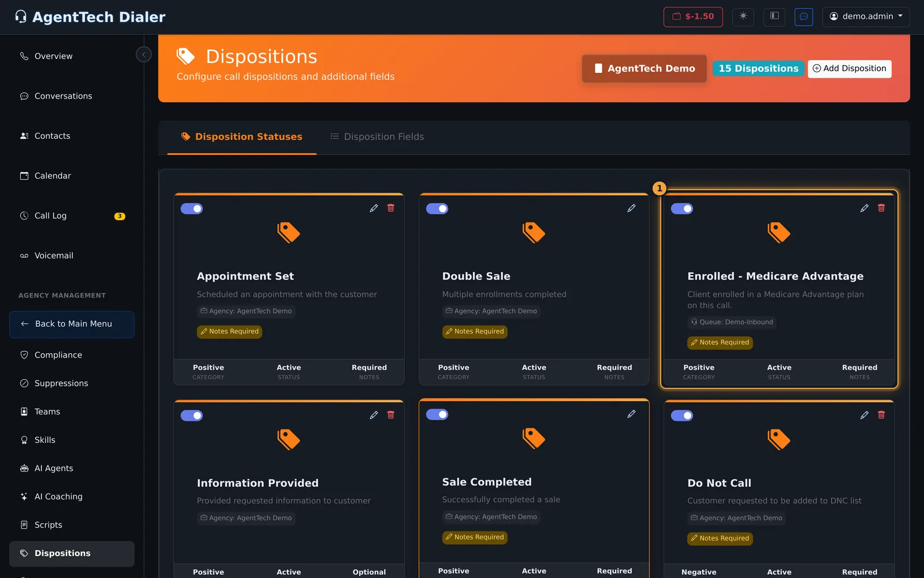
Task: Switch off Enrolled - Medicare Advantage toggle
Action: coord(682,209)
